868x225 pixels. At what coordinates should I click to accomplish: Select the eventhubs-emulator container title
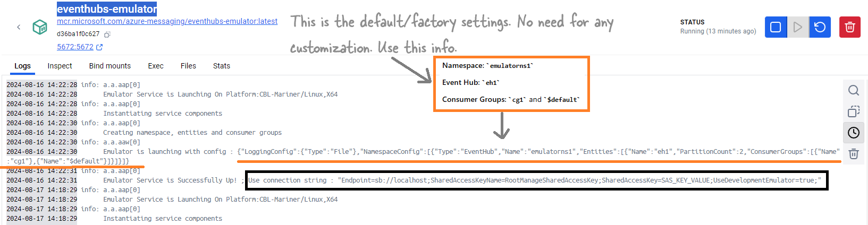tap(107, 9)
